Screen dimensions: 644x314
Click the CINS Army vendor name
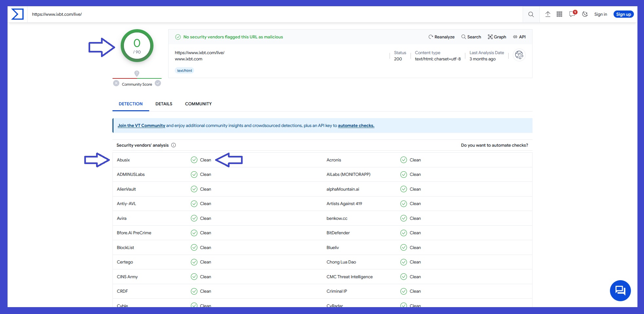coord(127,277)
